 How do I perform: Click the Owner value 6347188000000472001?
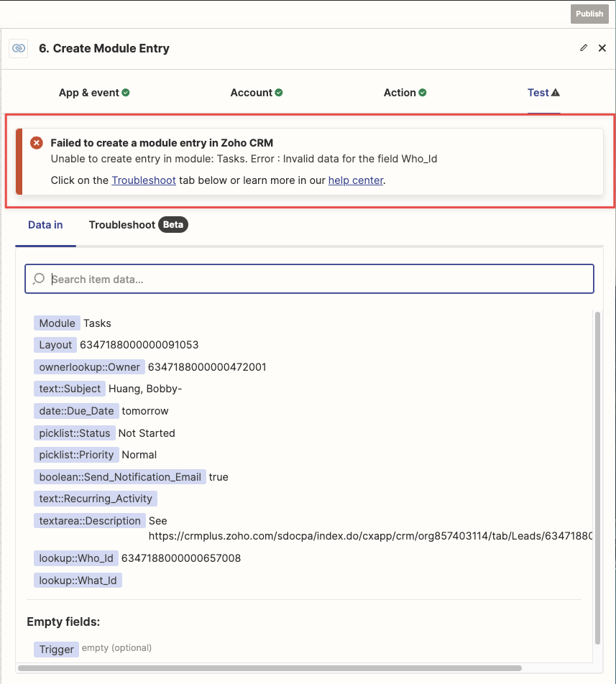(207, 367)
